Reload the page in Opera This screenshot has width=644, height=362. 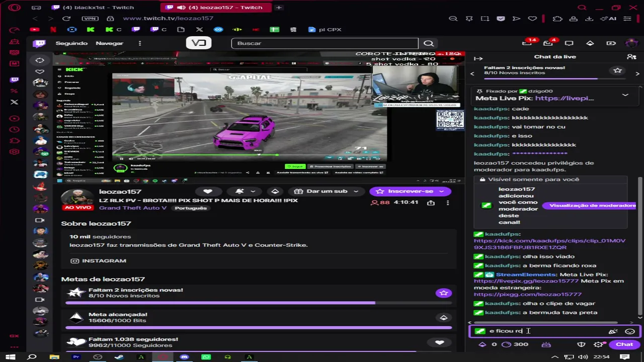(66, 19)
